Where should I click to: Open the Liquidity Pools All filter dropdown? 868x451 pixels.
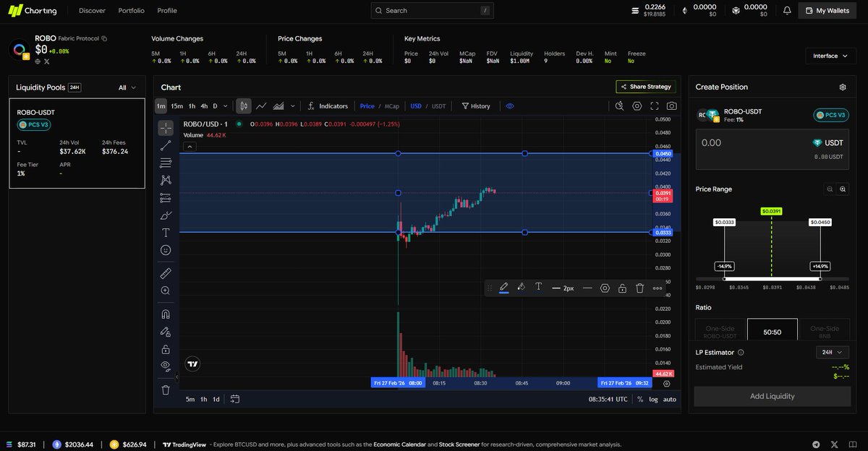click(127, 87)
